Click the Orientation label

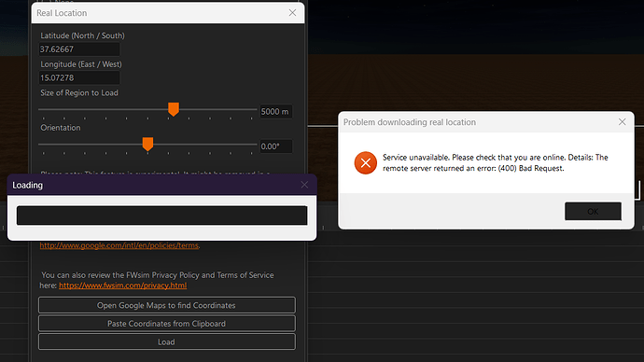(61, 128)
